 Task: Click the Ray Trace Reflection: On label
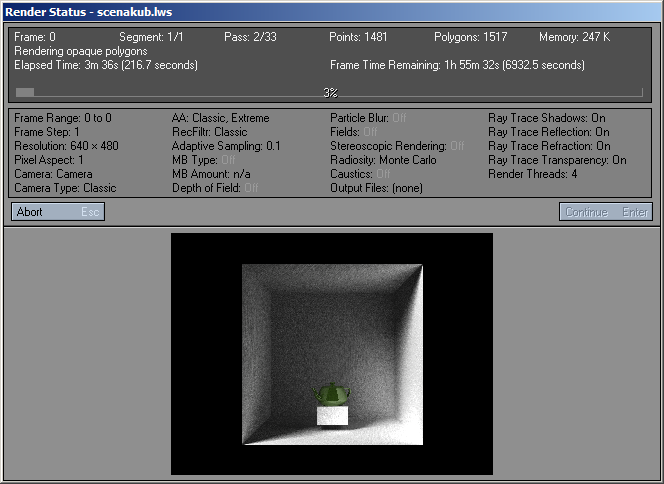click(549, 132)
